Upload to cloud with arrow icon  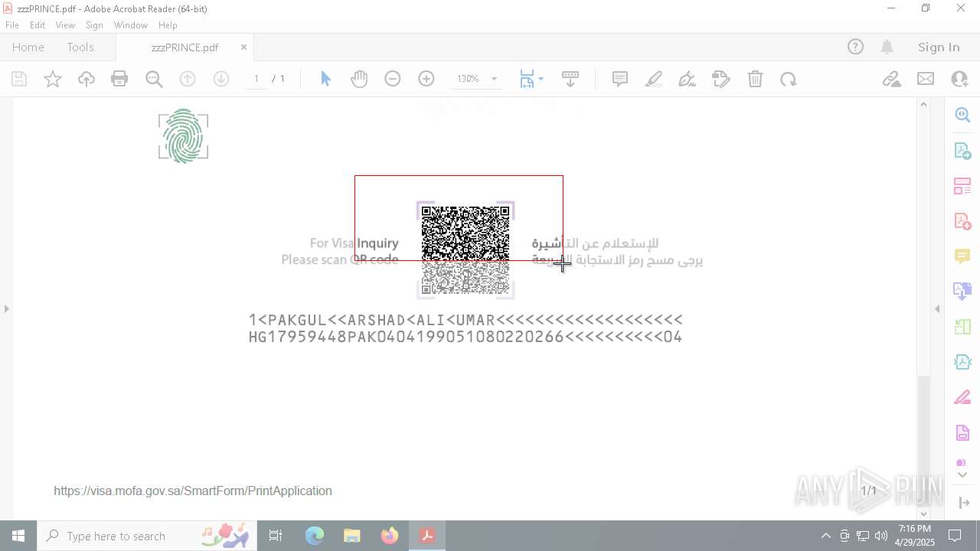pos(87,79)
